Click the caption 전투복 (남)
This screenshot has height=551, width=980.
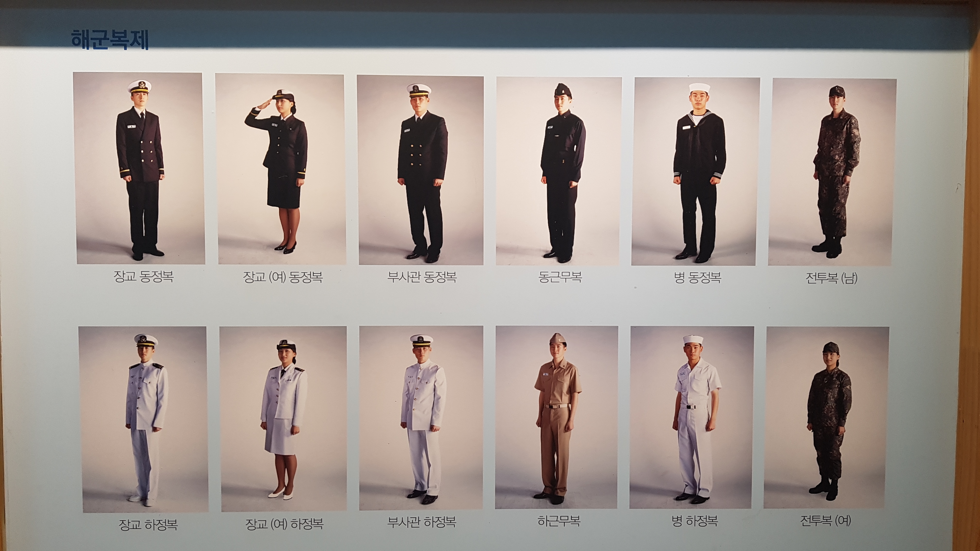click(832, 278)
